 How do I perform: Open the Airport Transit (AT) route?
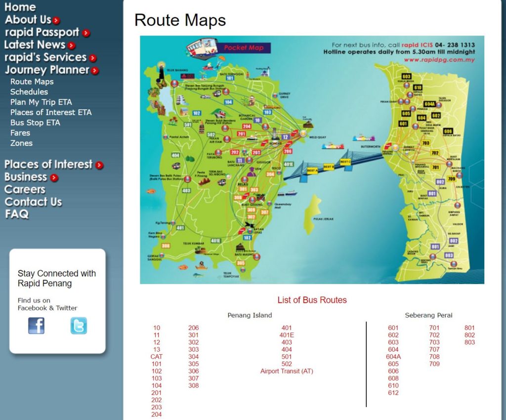(x=287, y=371)
